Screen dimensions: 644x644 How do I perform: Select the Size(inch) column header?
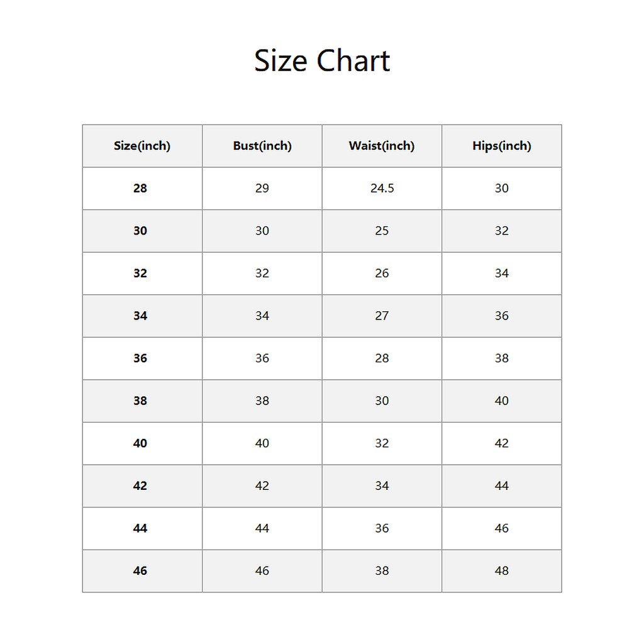point(142,146)
